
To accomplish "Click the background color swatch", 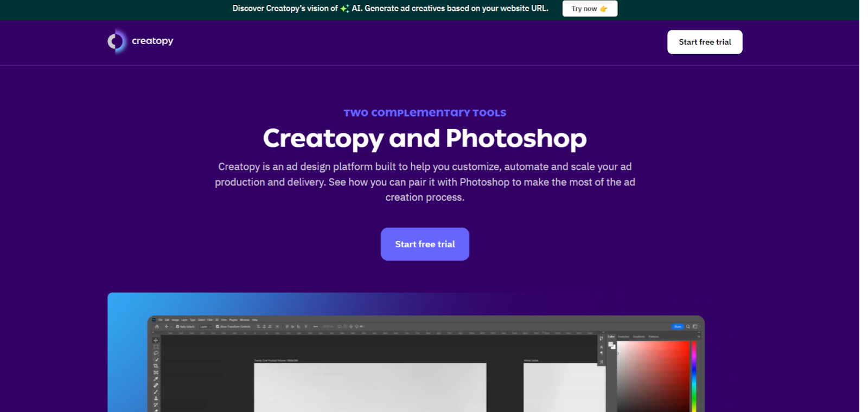I will click(614, 348).
